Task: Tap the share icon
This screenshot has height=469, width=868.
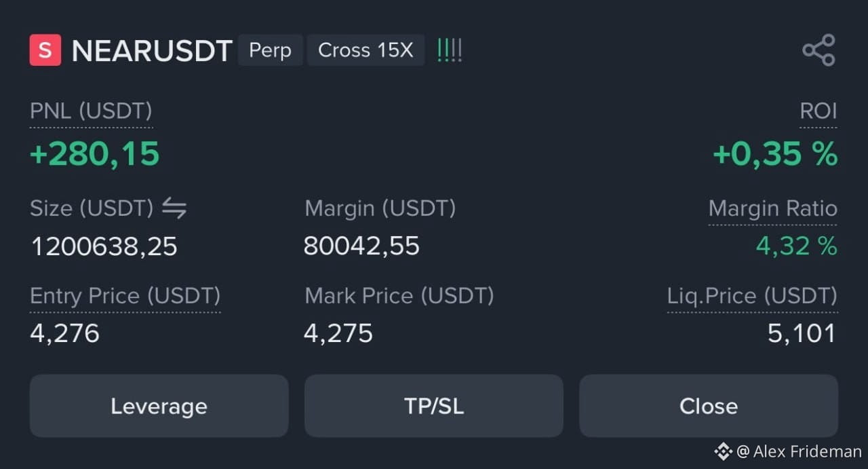Action: pos(818,50)
